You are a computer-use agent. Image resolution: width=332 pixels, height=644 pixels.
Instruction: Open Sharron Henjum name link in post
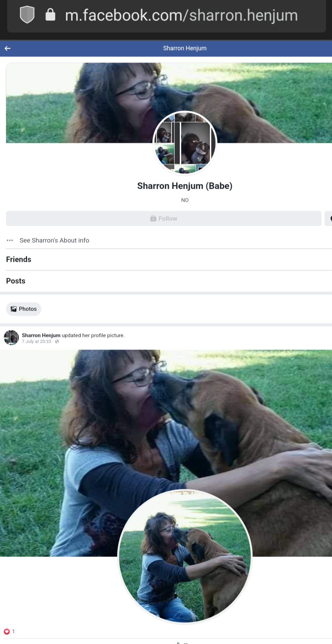41,335
